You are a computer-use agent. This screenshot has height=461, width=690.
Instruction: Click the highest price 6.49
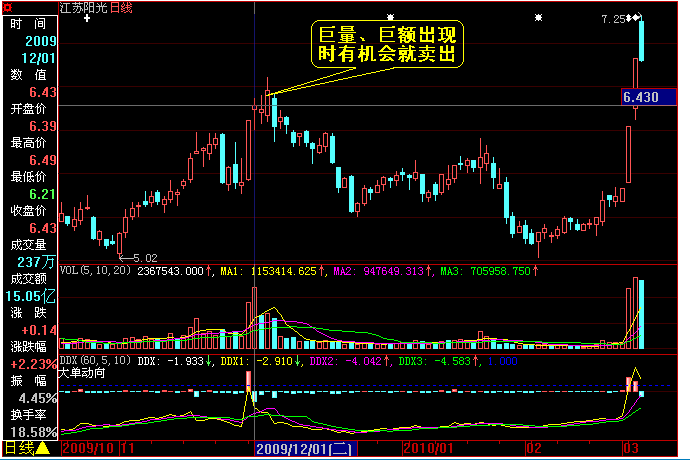click(x=43, y=160)
